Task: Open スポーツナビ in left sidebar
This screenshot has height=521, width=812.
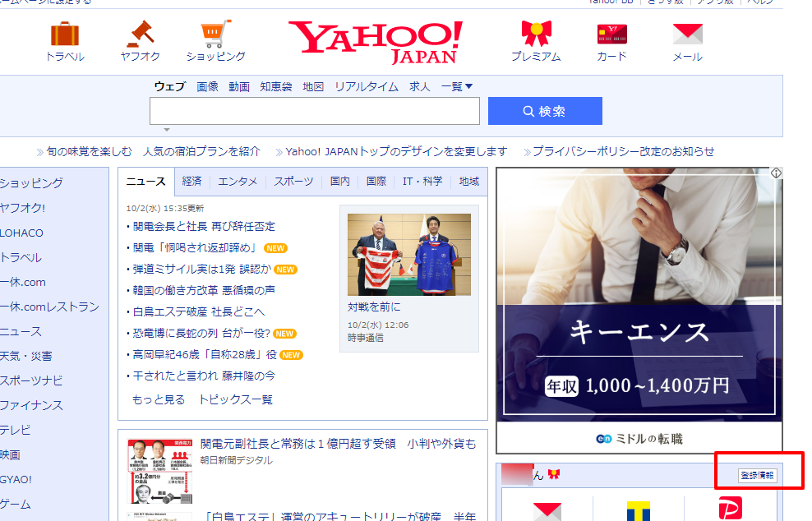Action: pyautogui.click(x=31, y=380)
